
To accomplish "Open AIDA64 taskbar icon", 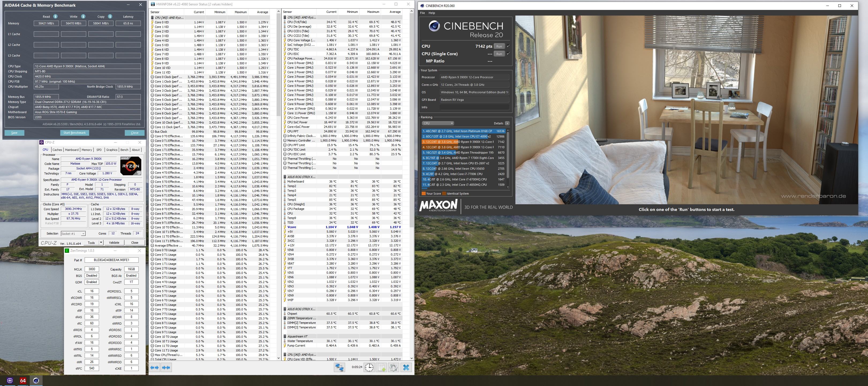I will point(23,380).
